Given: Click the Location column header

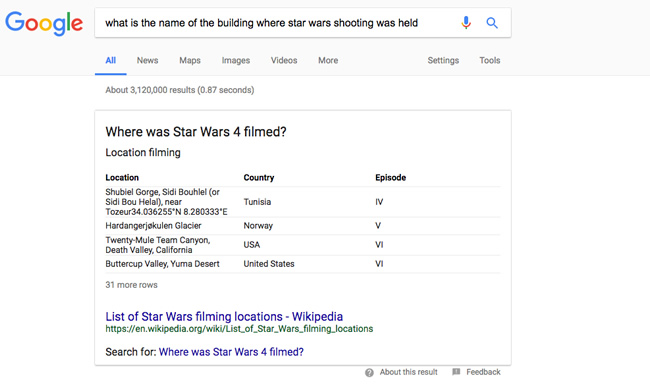Looking at the screenshot, I should pyautogui.click(x=122, y=178).
